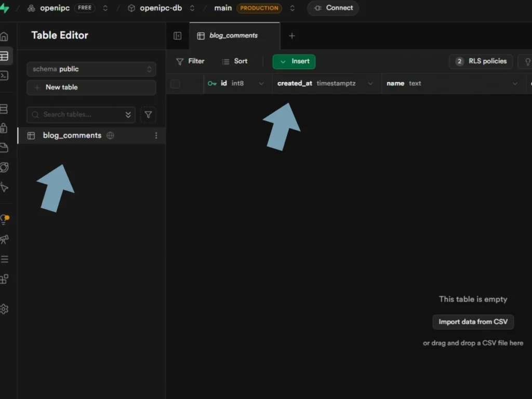Viewport: 532px width, 399px height.
Task: Open a new tab with plus icon
Action: [292, 36]
